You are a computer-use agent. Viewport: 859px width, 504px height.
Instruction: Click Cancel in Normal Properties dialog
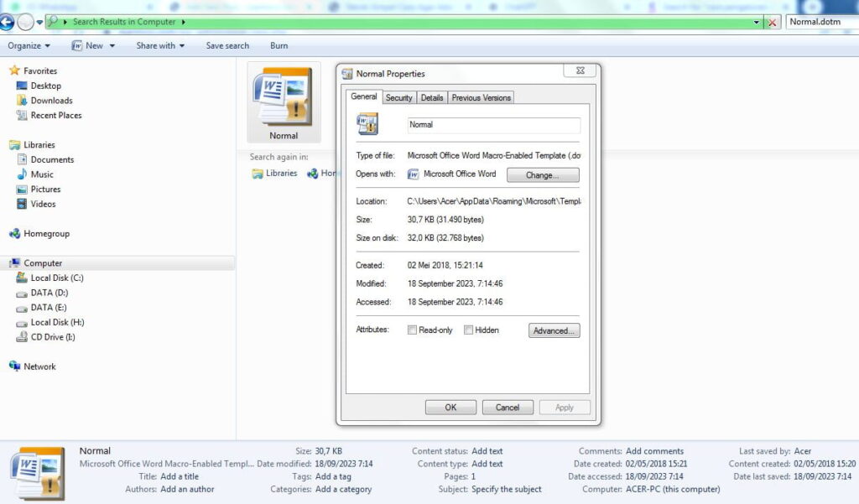508,407
